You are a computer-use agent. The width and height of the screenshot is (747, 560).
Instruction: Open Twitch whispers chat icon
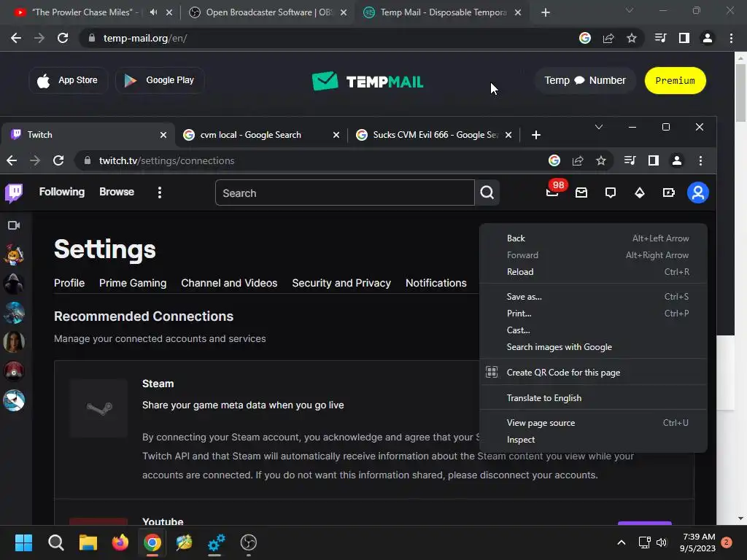(611, 192)
